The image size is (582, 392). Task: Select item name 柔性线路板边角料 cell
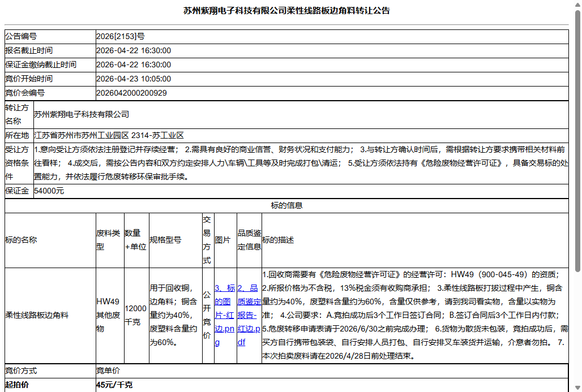pos(50,316)
